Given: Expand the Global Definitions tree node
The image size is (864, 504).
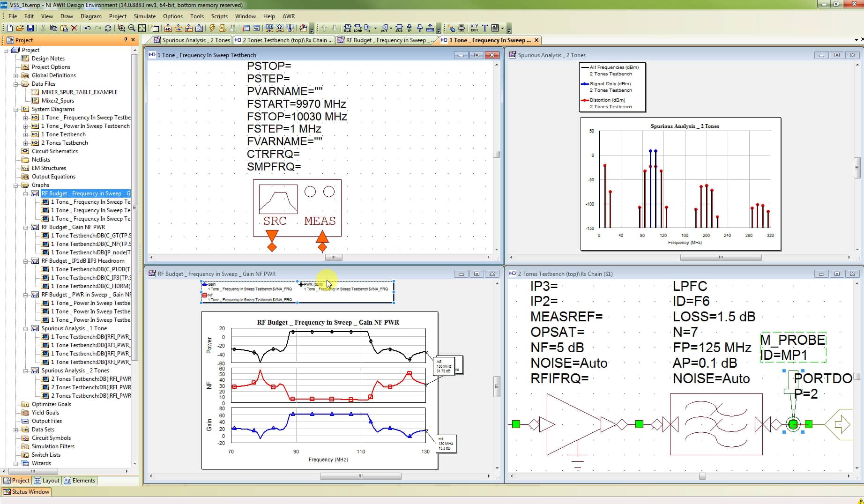Looking at the screenshot, I should tap(15, 75).
